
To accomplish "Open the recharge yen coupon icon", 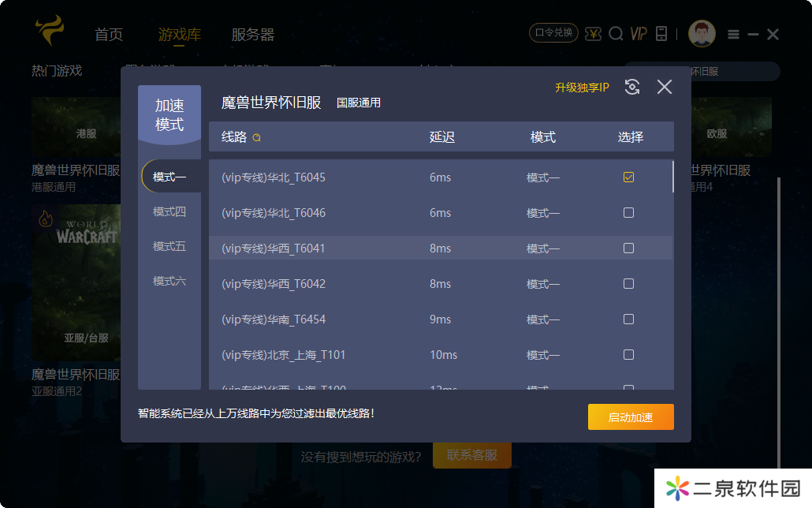I will click(593, 34).
